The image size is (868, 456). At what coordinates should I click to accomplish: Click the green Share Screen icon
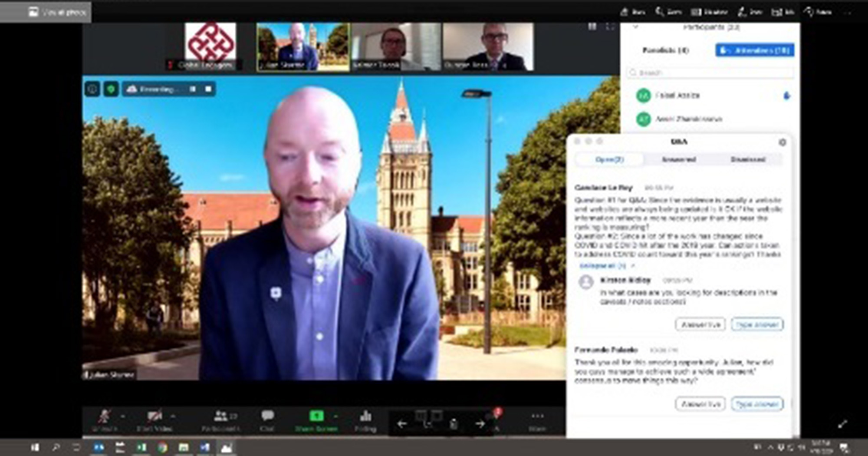pyautogui.click(x=316, y=416)
